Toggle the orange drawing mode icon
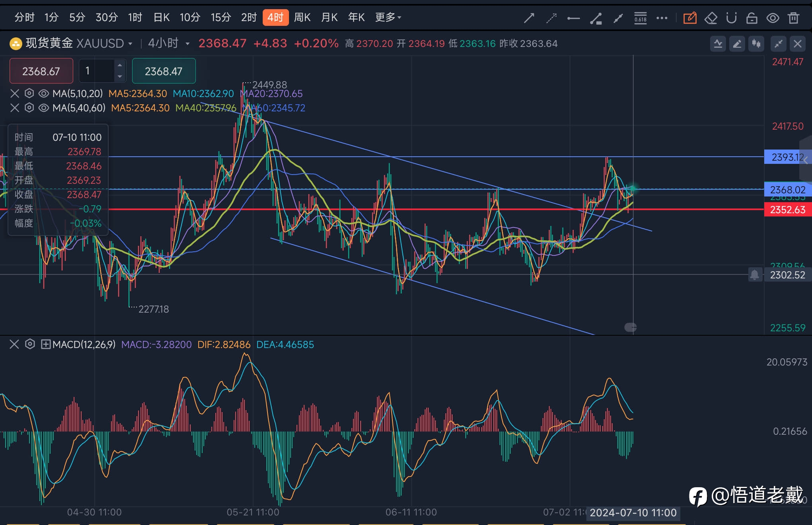 point(690,18)
